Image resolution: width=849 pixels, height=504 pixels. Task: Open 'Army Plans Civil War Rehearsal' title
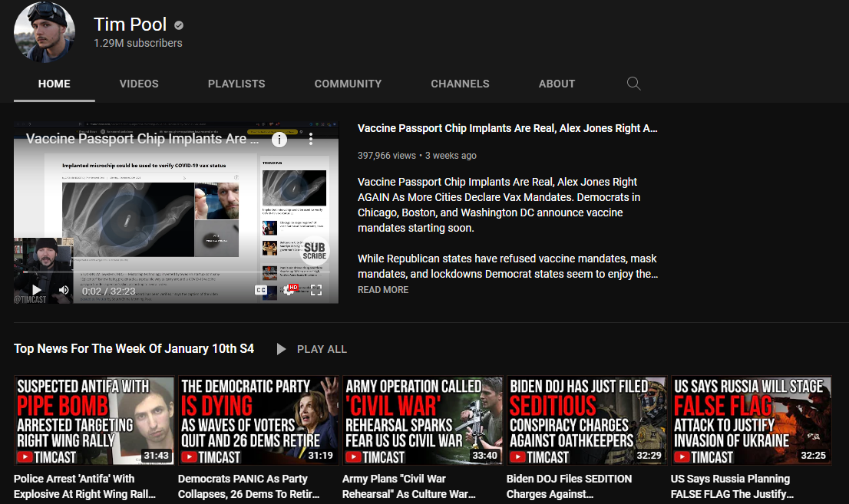(x=409, y=486)
